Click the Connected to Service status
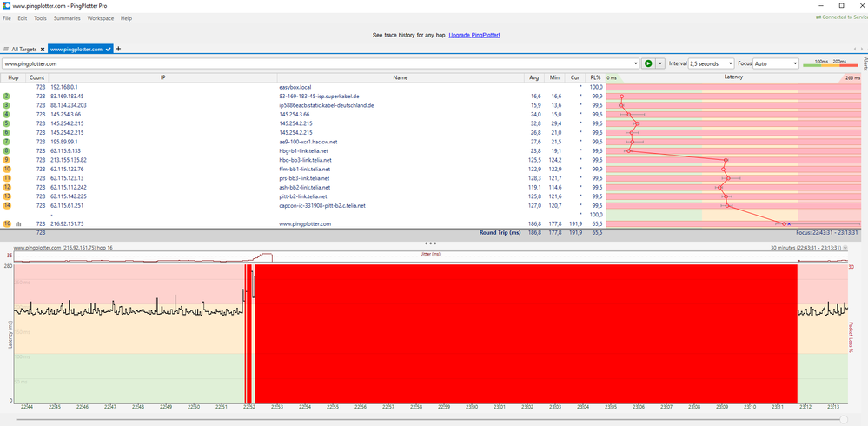Image resolution: width=868 pixels, height=426 pixels. (x=842, y=17)
